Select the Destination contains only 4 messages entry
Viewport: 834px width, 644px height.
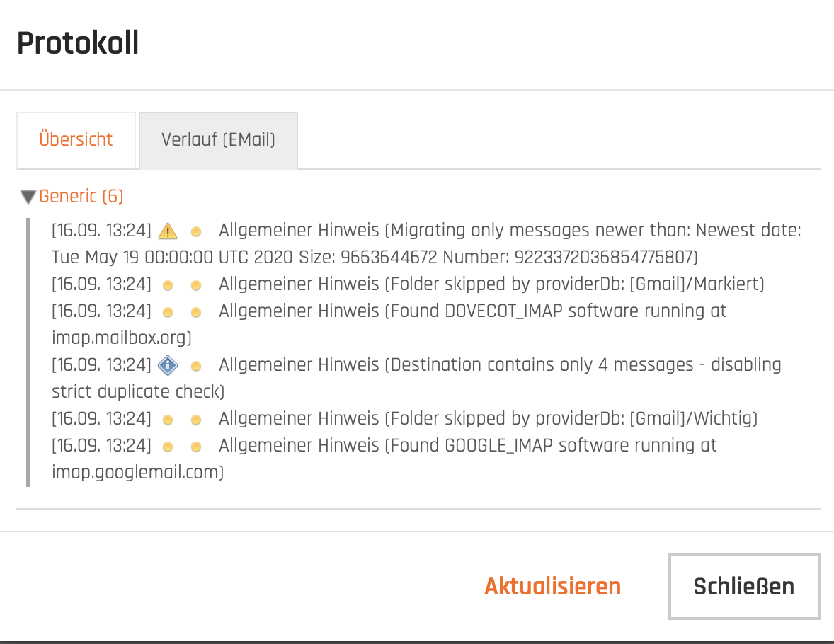pos(416,378)
